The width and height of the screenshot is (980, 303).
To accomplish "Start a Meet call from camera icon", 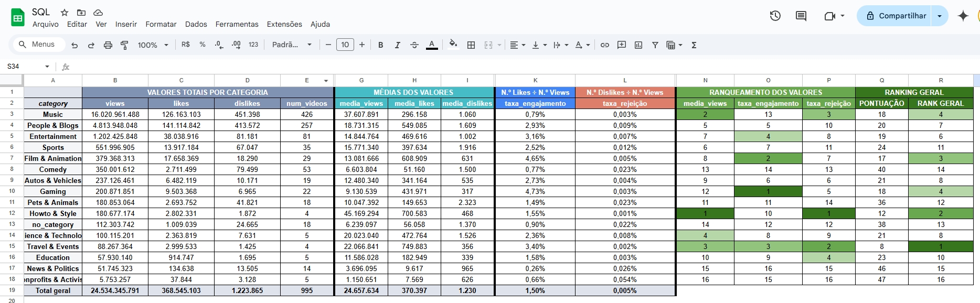I will (830, 16).
